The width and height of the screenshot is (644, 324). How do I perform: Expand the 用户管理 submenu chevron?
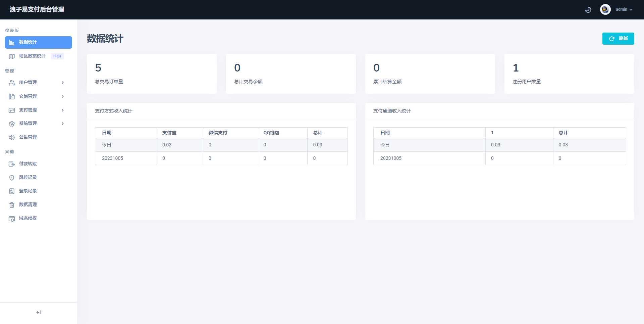(x=62, y=83)
